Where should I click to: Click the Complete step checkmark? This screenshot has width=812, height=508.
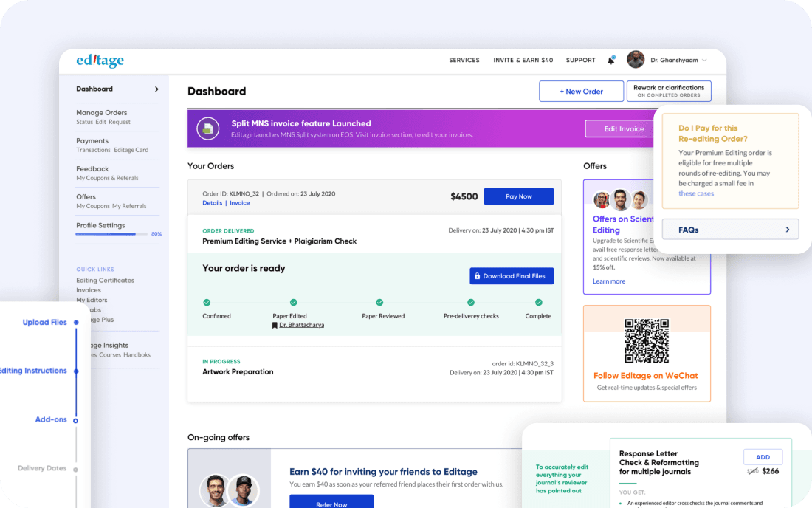(539, 303)
